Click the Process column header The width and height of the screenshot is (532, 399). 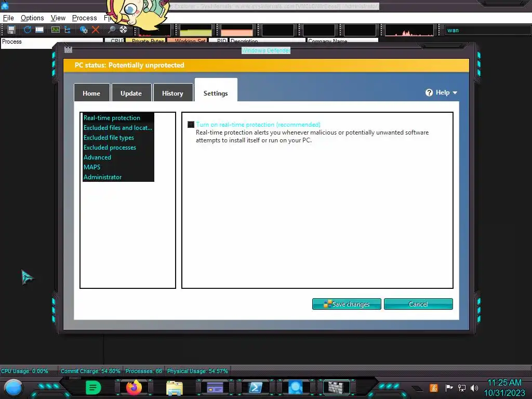pos(51,42)
